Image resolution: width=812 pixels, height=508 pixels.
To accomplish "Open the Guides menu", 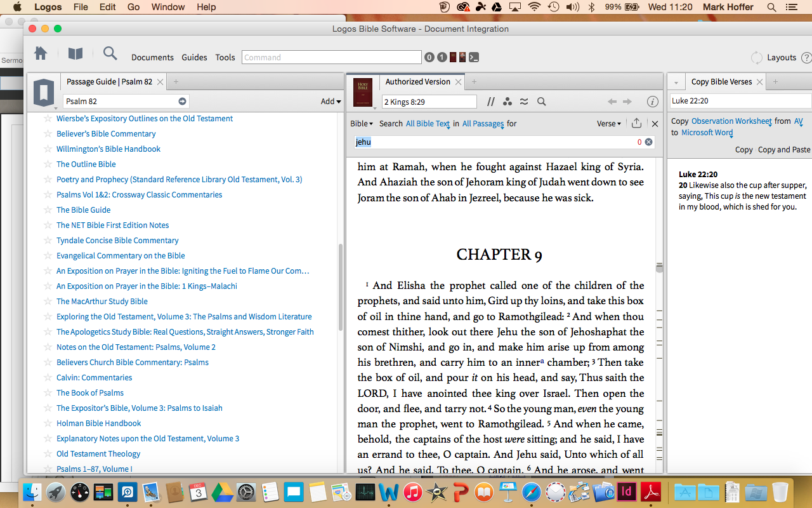I will (x=194, y=57).
